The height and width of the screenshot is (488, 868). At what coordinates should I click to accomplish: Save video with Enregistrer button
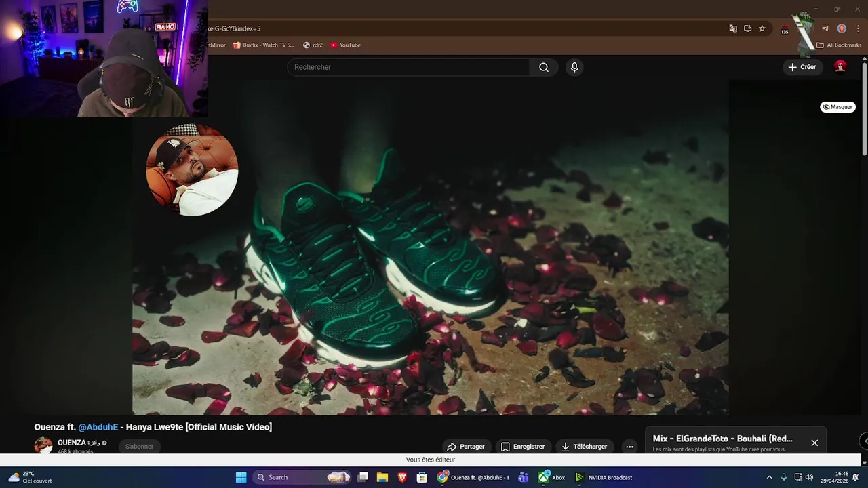[x=523, y=447]
